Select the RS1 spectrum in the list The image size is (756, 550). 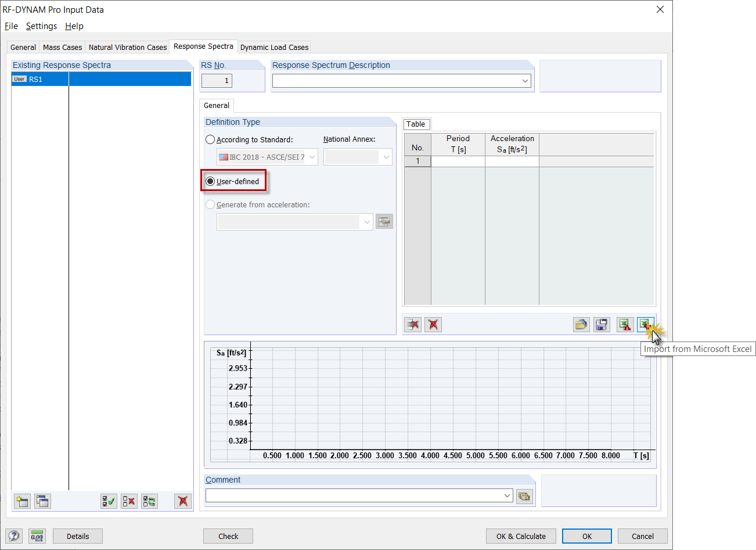[35, 78]
